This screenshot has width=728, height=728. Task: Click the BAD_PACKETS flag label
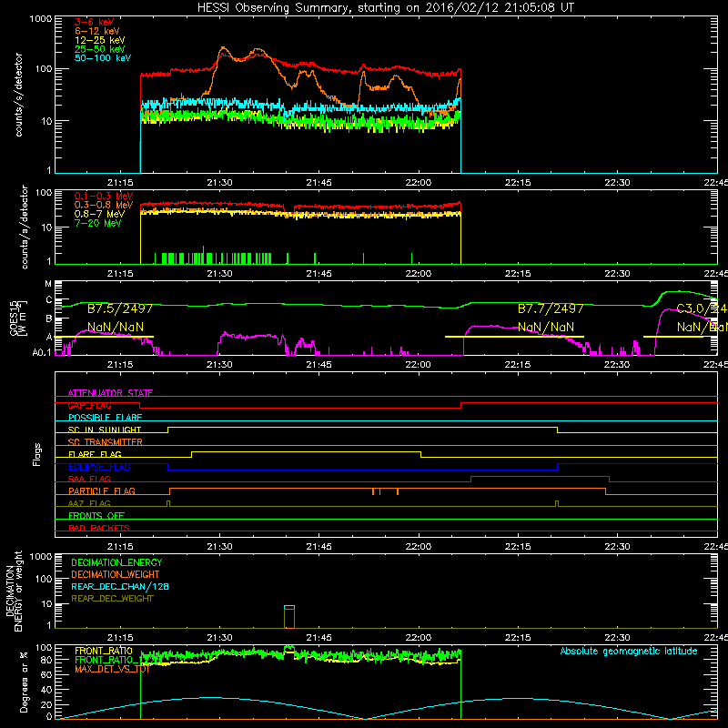click(99, 529)
